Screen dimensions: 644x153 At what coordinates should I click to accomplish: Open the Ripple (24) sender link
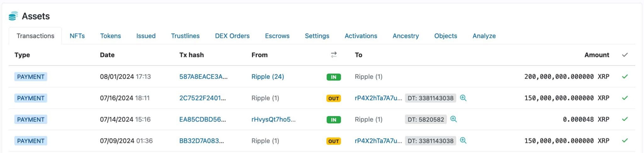pyautogui.click(x=268, y=77)
